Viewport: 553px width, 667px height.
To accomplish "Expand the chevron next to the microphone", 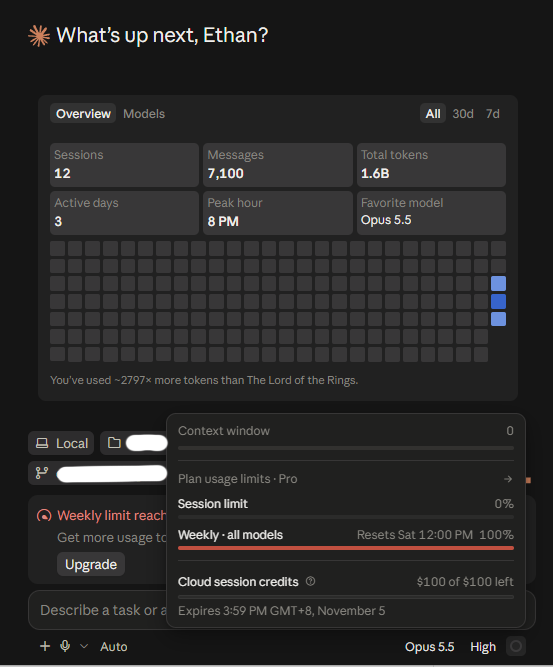I will 84,646.
